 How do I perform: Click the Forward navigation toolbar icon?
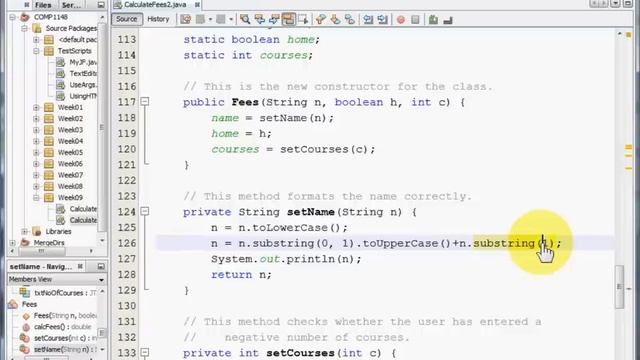pyautogui.click(x=221, y=19)
